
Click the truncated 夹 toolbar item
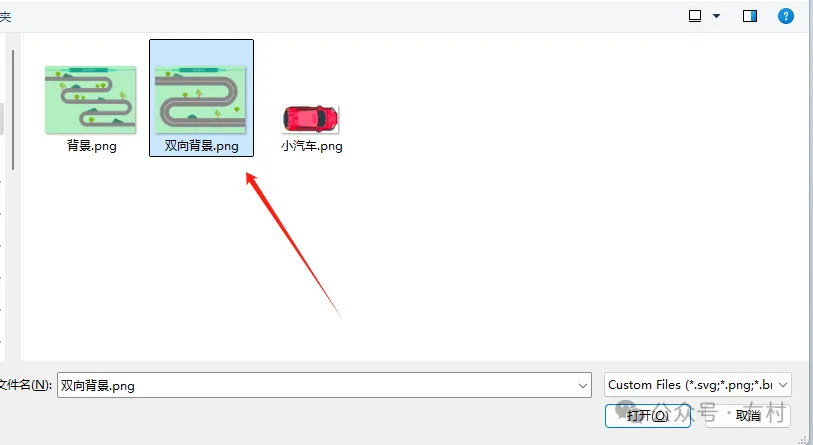tap(5, 17)
